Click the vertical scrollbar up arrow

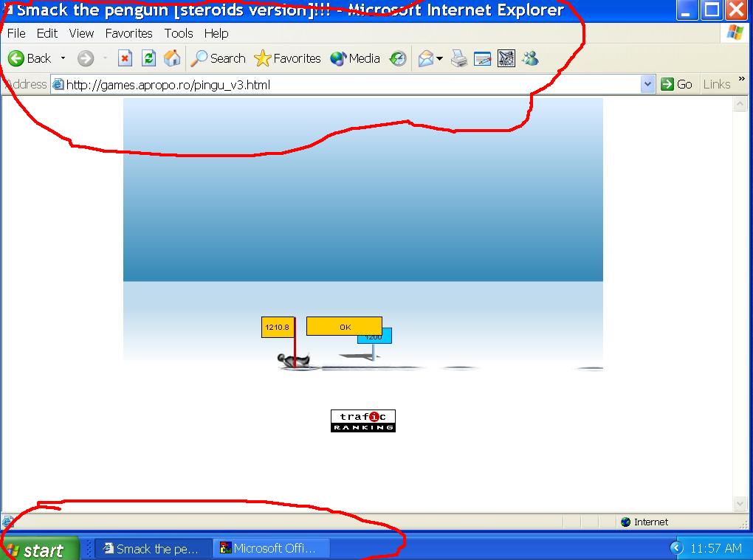coord(740,103)
